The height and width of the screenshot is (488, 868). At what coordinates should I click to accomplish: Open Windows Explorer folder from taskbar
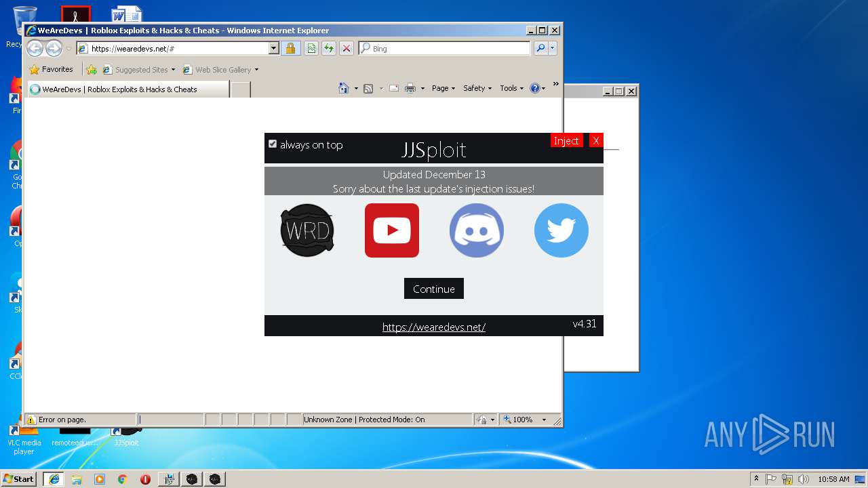pyautogui.click(x=77, y=479)
